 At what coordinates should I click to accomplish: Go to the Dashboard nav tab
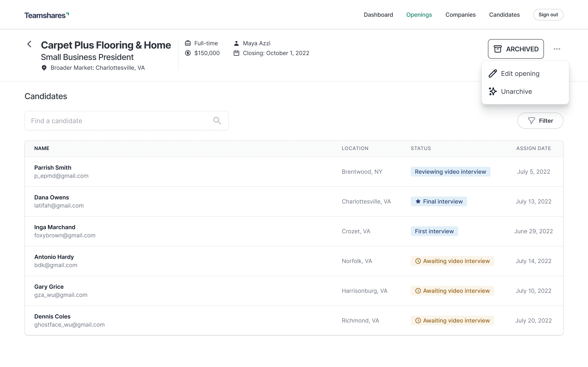pos(378,15)
